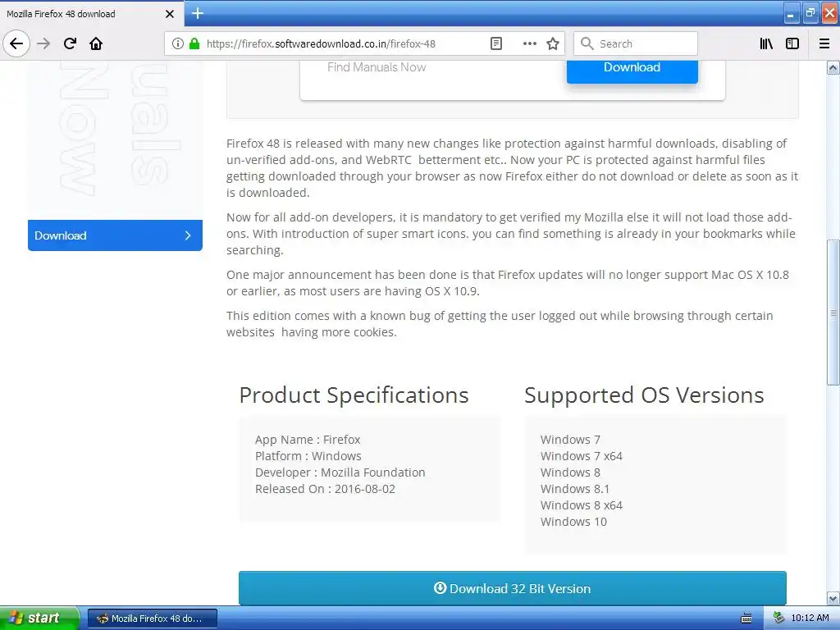Click the forward navigation arrow
This screenshot has height=630, width=840.
[x=43, y=43]
